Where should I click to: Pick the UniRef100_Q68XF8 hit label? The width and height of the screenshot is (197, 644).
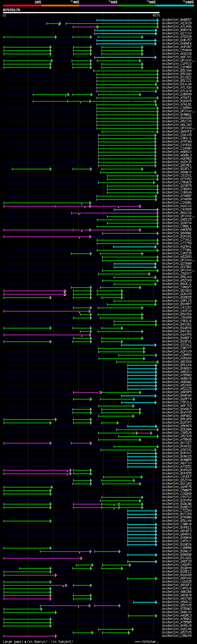(x=177, y=131)
